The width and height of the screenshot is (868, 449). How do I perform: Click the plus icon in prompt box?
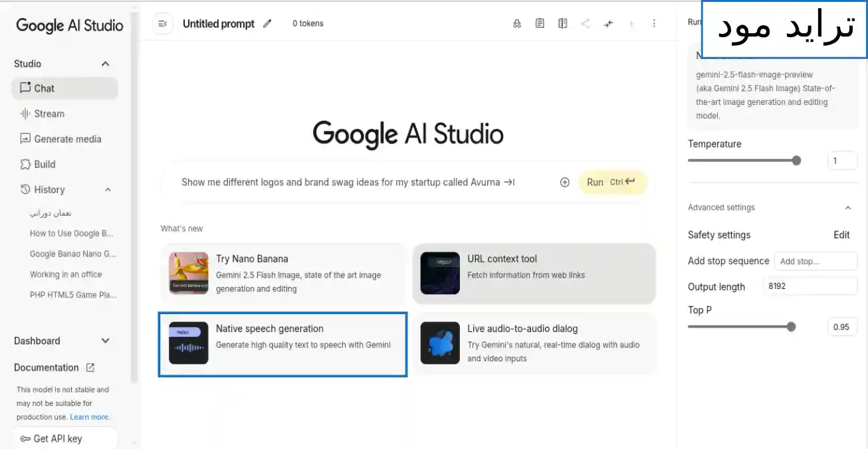[565, 182]
